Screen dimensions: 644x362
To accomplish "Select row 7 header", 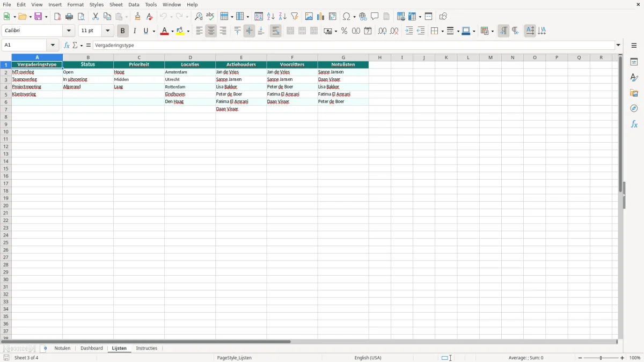I will 6,109.
